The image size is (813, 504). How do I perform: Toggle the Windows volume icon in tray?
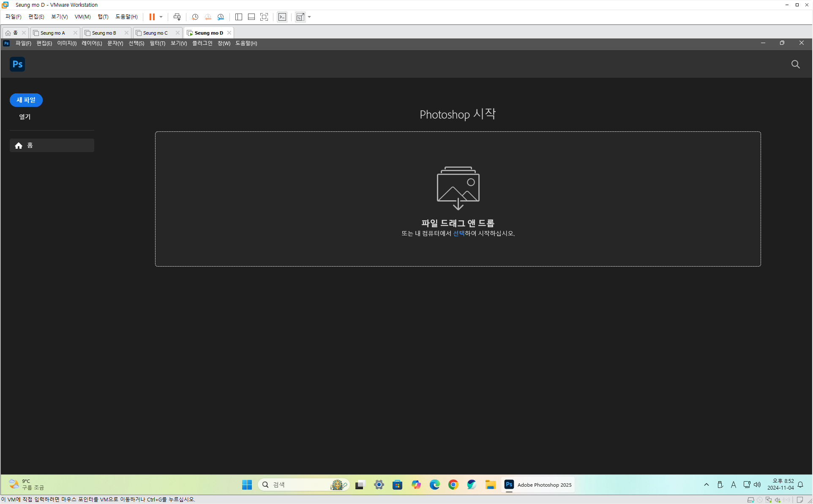pos(757,485)
